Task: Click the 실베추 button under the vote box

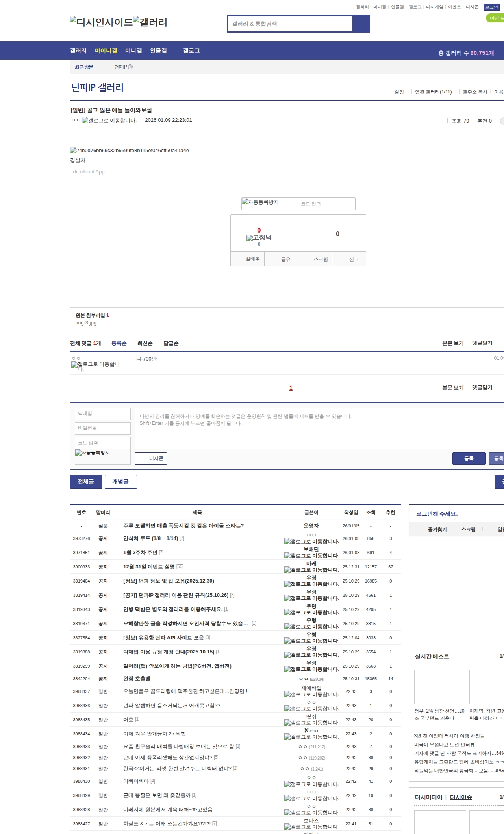Action: point(252,259)
